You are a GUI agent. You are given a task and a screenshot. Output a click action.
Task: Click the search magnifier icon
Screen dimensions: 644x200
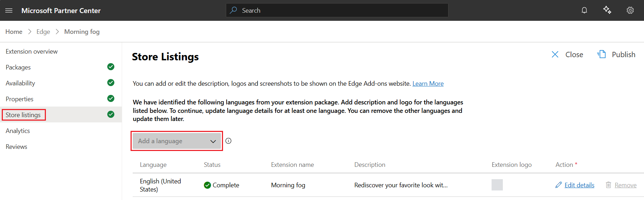click(x=233, y=10)
